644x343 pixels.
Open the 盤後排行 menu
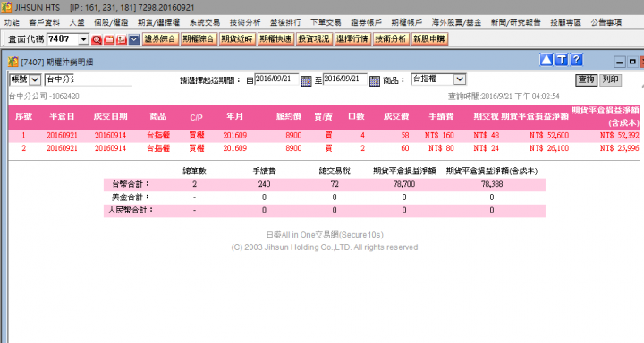(285, 22)
